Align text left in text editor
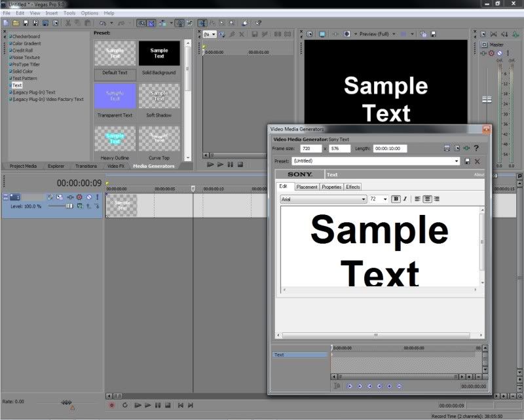524x420 pixels. point(417,199)
